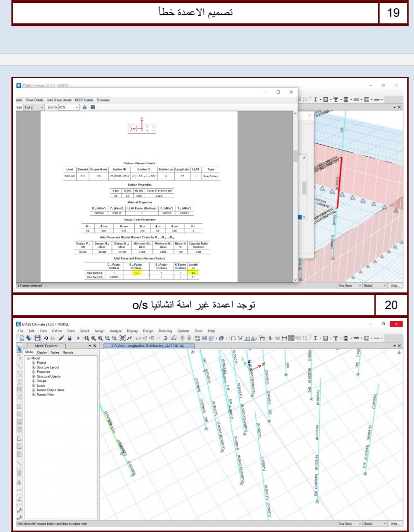Screen dimensions: 414x532
Task: Open One Story dropdown in upper ETABS window
Action: pyautogui.click(x=350, y=286)
